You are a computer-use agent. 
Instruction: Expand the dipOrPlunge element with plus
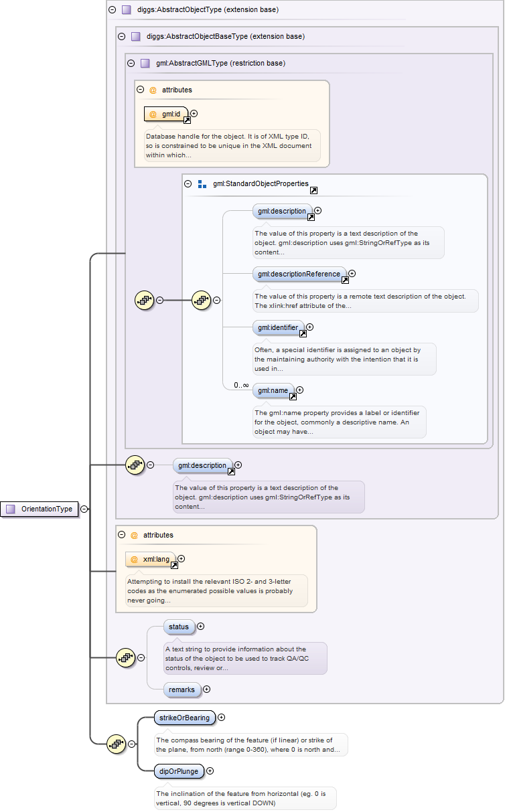coord(210,770)
